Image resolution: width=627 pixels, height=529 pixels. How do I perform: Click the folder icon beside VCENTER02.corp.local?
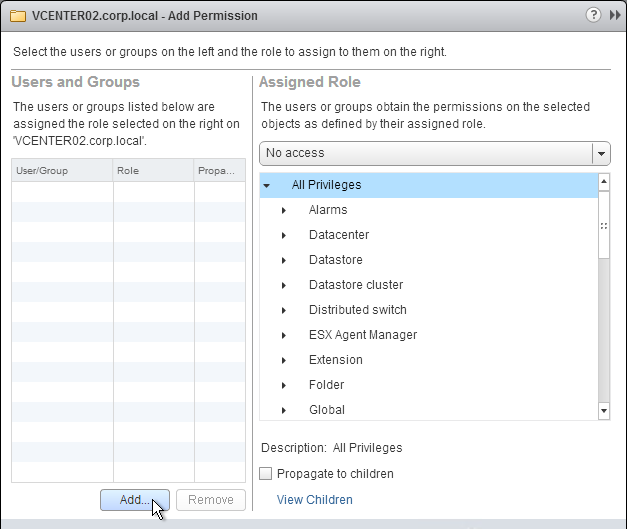pyautogui.click(x=18, y=16)
